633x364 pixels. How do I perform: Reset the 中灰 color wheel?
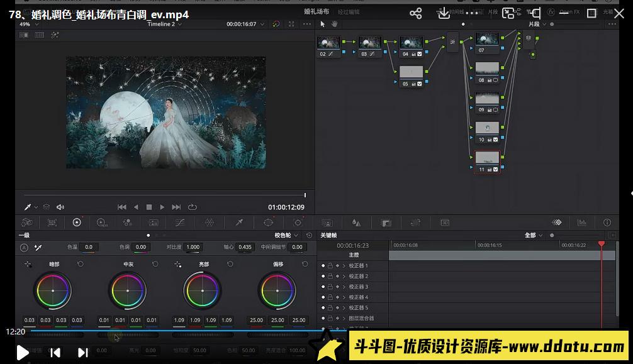point(155,264)
